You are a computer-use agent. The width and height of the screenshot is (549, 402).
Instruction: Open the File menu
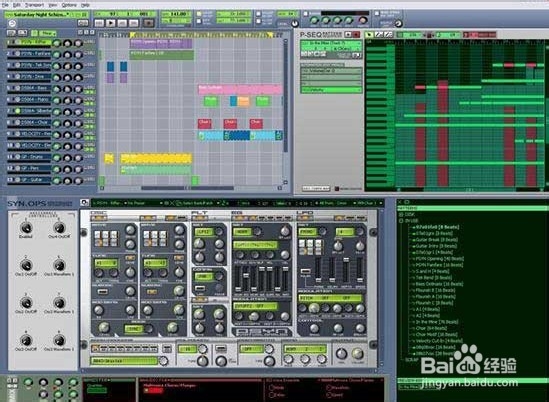click(x=6, y=5)
